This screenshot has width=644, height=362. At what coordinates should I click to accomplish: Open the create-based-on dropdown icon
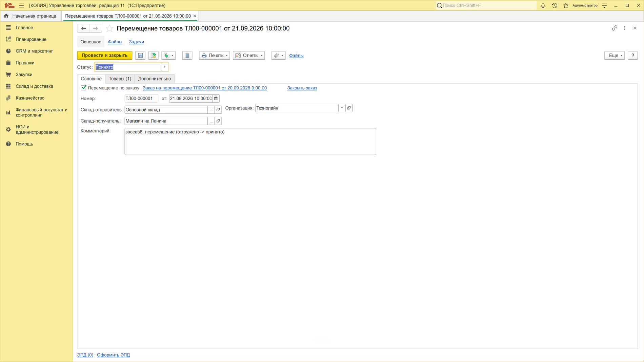click(x=168, y=56)
